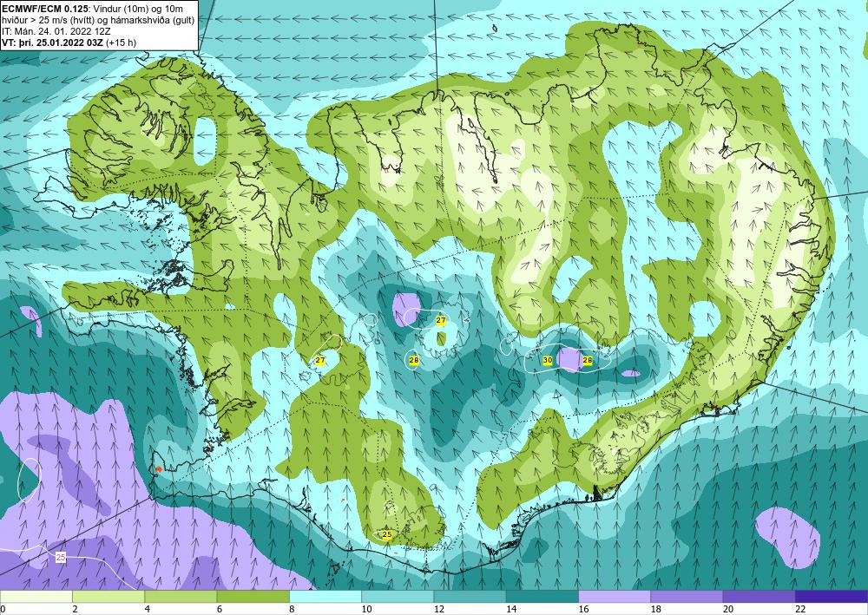Select the legend tick number 16
The width and height of the screenshot is (868, 615).
[x=583, y=609]
